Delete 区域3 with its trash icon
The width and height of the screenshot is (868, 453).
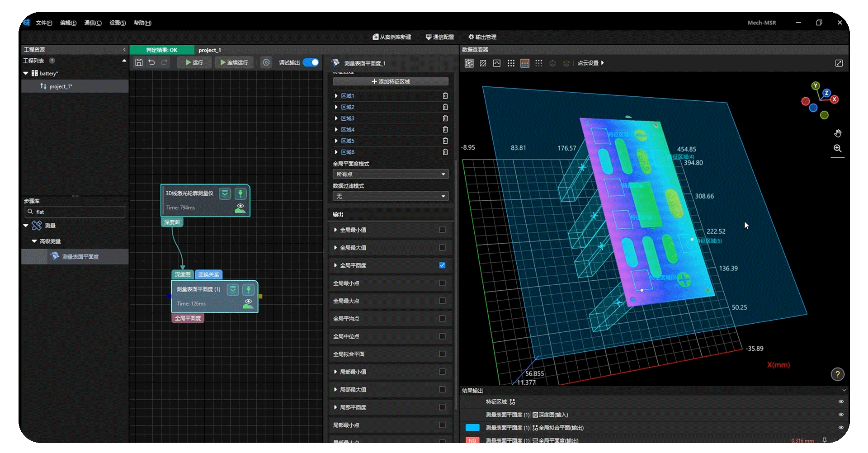coord(445,118)
